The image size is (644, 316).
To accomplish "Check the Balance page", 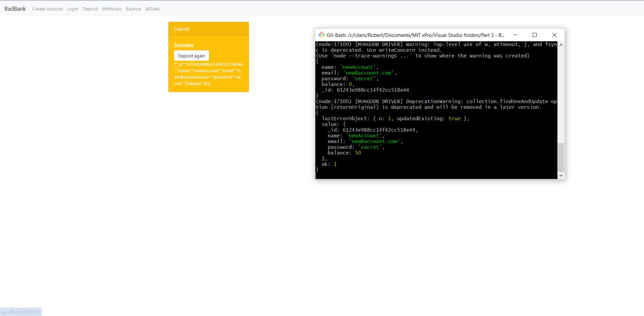I will click(x=133, y=9).
